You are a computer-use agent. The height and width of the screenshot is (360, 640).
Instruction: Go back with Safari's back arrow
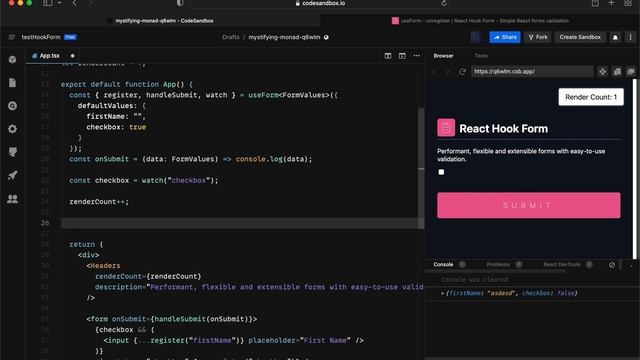(74, 3)
